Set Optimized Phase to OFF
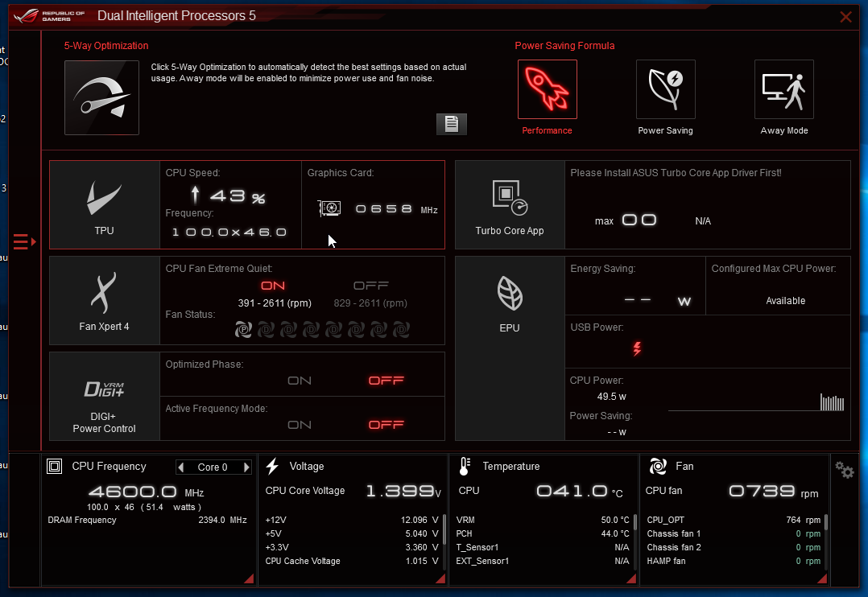The image size is (868, 597). coord(386,381)
